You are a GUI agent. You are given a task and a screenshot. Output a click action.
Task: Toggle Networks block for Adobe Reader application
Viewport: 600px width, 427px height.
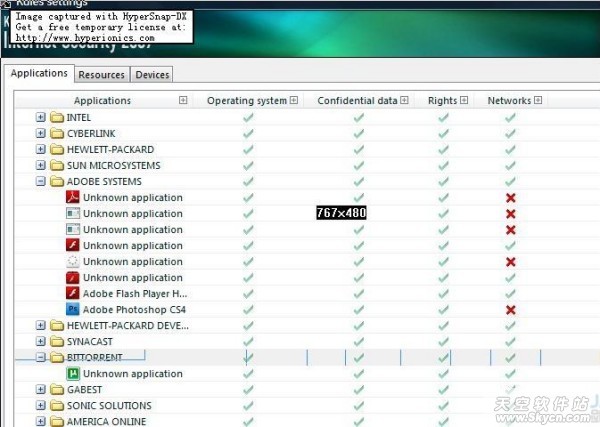pos(510,198)
